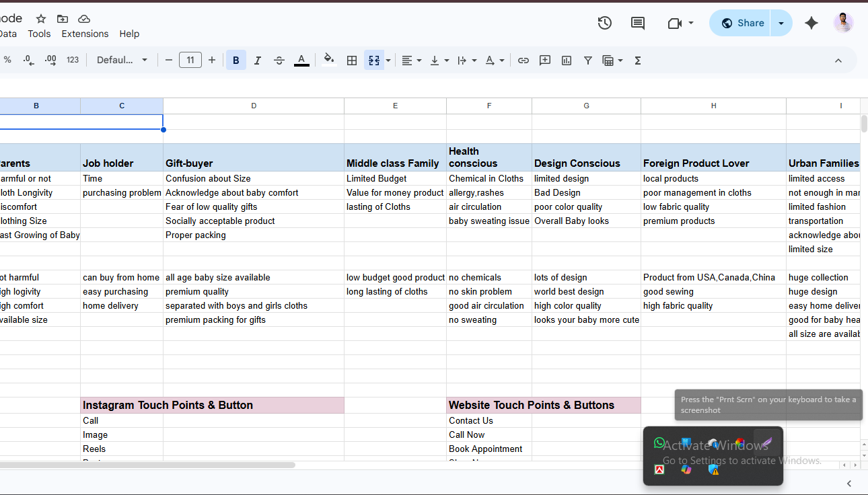Toggle bold formatting off

pyautogui.click(x=236, y=61)
